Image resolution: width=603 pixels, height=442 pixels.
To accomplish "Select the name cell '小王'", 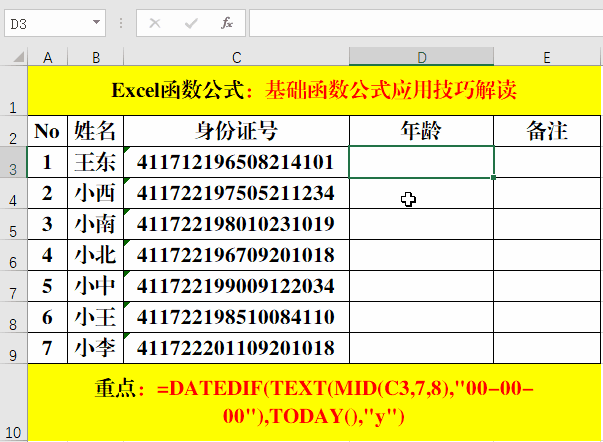I will coord(95,317).
